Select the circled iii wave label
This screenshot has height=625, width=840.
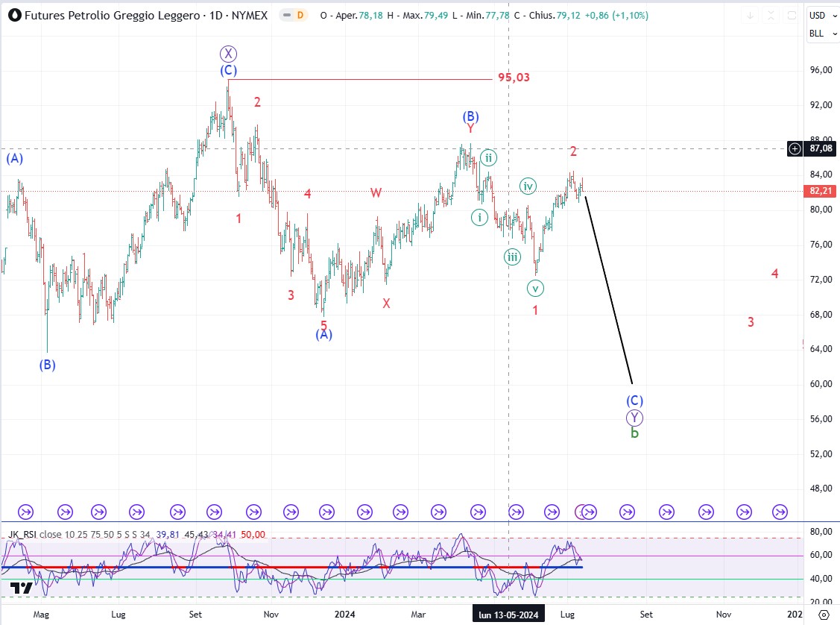512,257
